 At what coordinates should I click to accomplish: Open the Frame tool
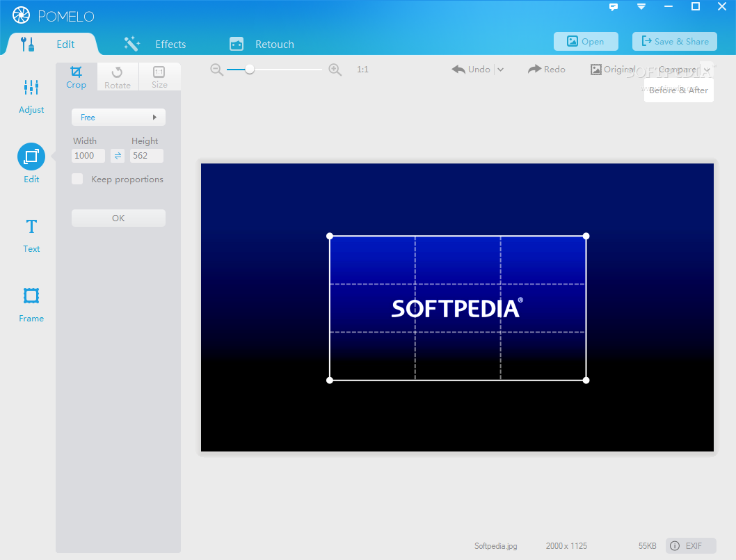click(31, 305)
